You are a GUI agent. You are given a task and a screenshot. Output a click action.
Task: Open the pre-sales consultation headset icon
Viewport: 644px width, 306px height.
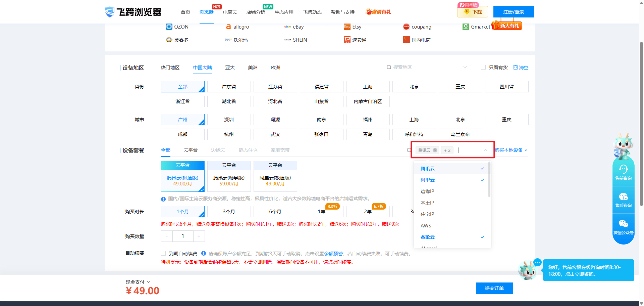click(623, 169)
